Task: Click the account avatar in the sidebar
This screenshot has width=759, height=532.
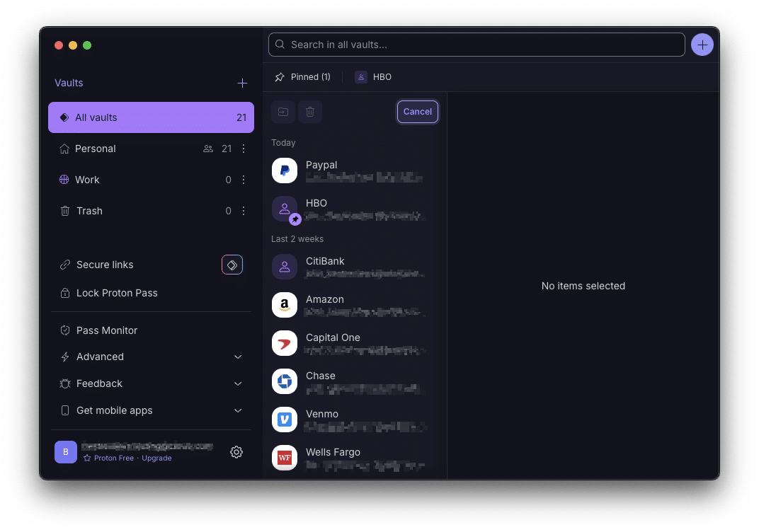Action: pos(65,451)
